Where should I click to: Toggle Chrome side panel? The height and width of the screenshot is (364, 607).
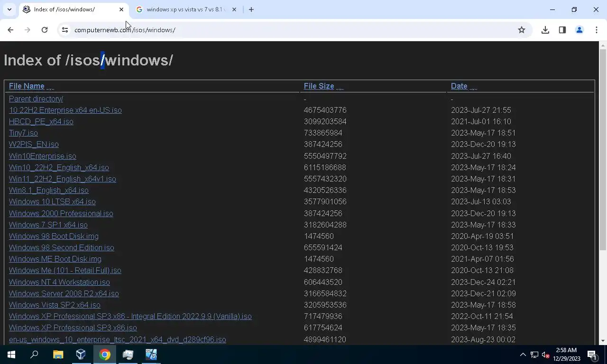point(562,30)
